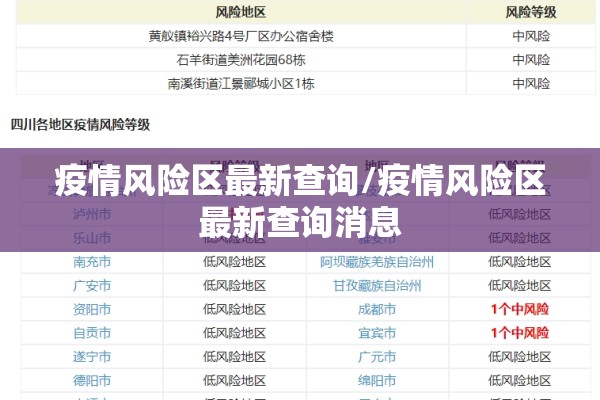Open the 遂宁市 link

92,357
